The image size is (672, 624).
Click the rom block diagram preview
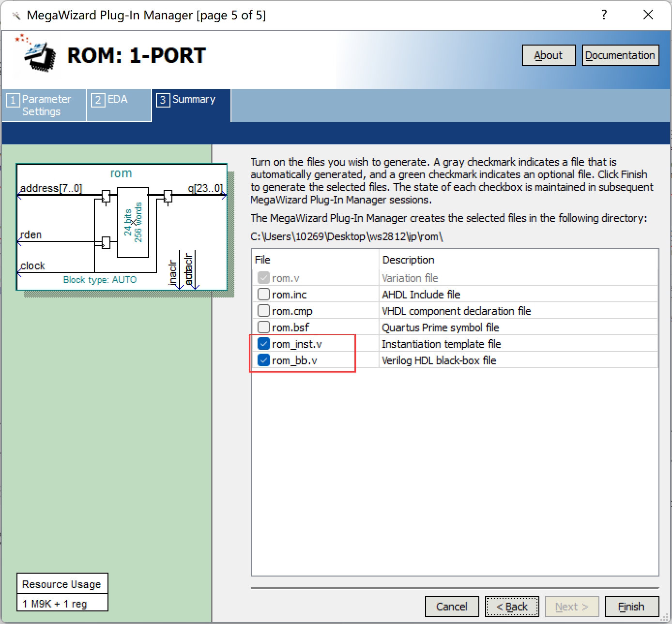122,227
